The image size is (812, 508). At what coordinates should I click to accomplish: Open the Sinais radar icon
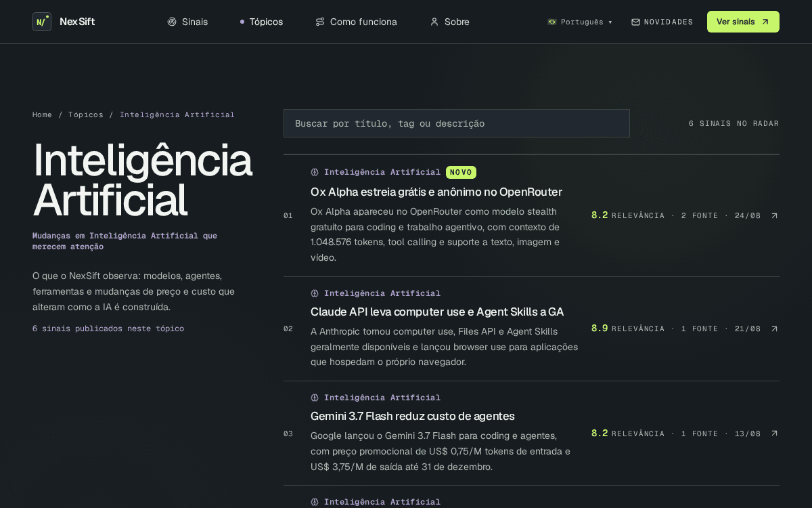click(x=172, y=22)
